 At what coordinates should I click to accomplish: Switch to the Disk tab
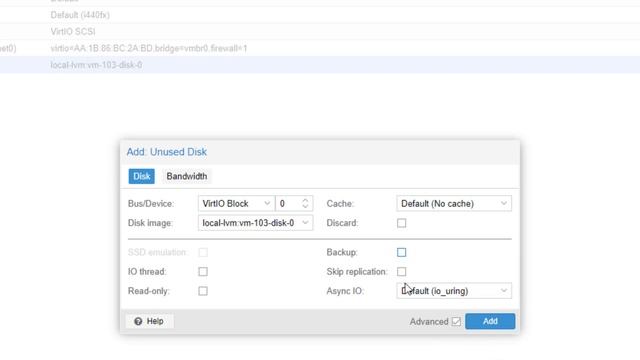141,176
